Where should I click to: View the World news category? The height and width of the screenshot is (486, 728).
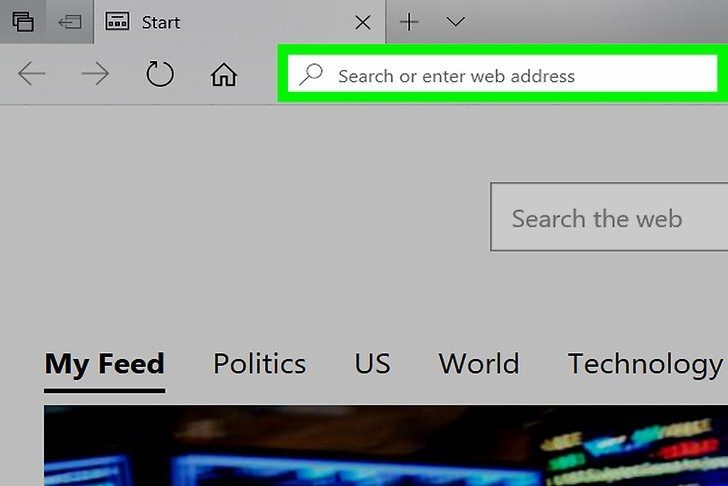tap(479, 363)
